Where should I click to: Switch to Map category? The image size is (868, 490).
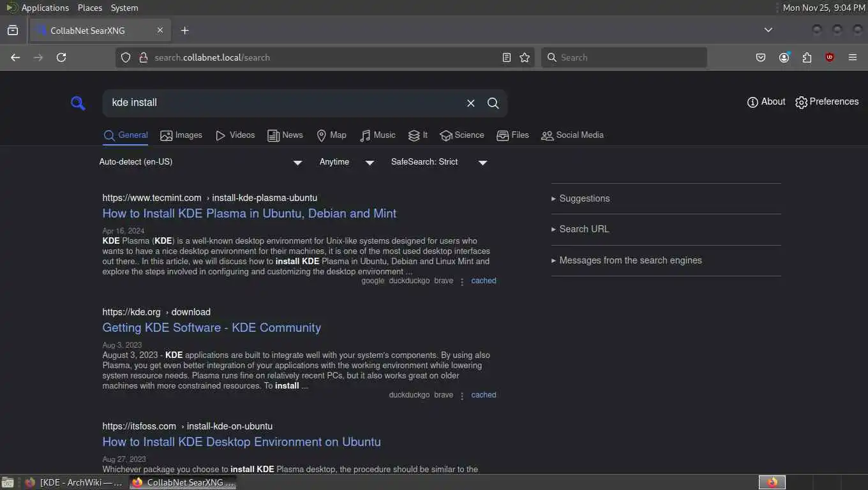tap(331, 135)
